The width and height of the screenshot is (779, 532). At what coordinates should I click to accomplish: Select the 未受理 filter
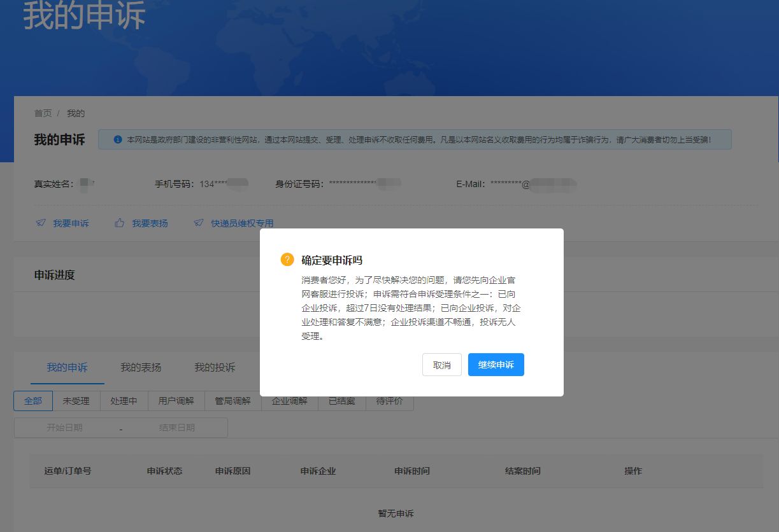[76, 401]
